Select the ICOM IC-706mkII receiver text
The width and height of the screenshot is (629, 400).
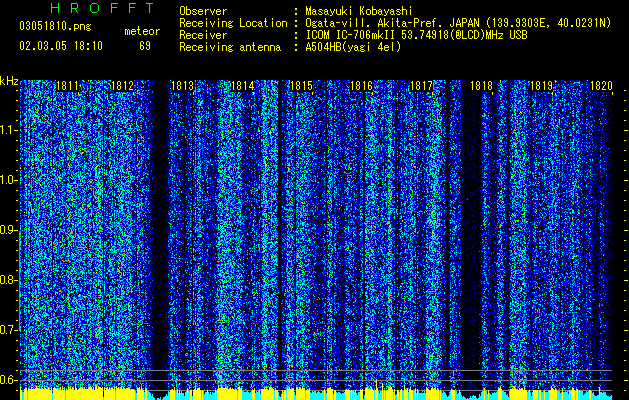[416, 35]
